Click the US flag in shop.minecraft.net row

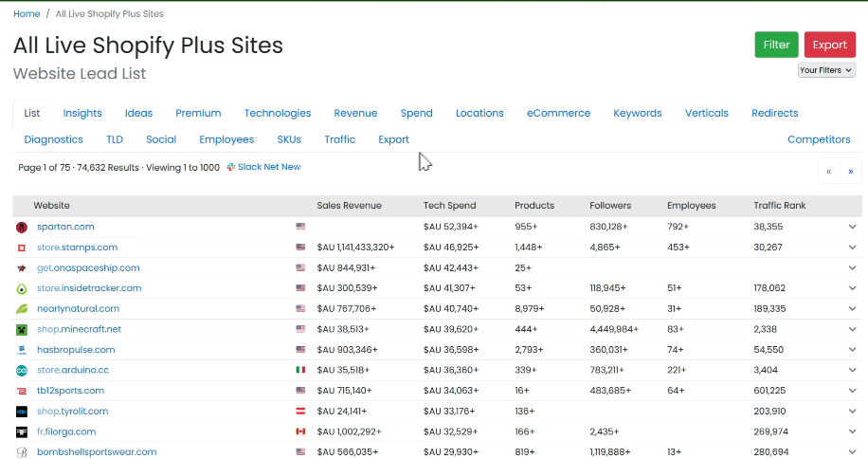pyautogui.click(x=300, y=328)
